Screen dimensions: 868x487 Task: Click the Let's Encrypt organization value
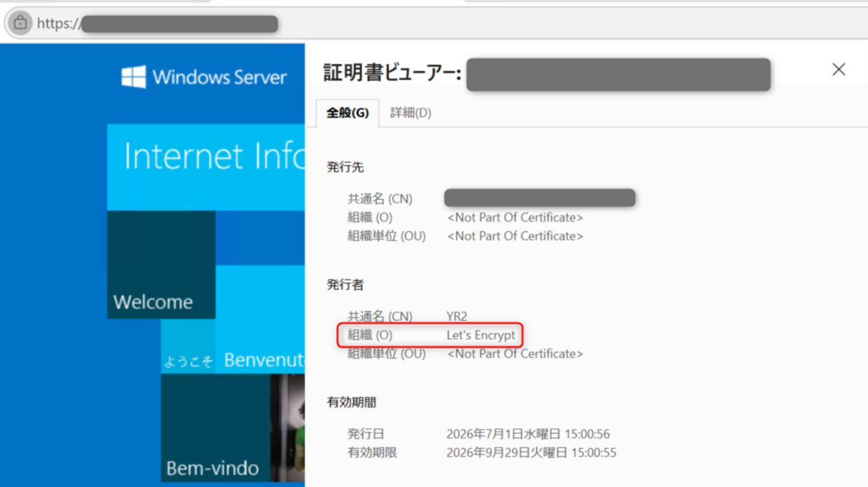point(481,335)
